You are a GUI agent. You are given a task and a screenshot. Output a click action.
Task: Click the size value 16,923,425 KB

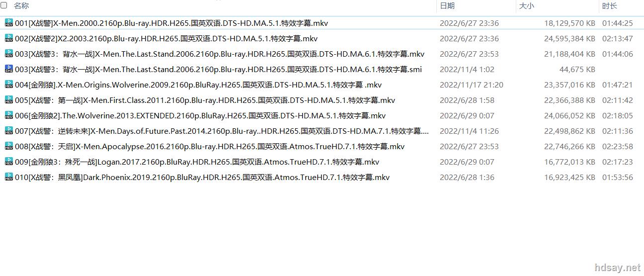click(x=569, y=178)
